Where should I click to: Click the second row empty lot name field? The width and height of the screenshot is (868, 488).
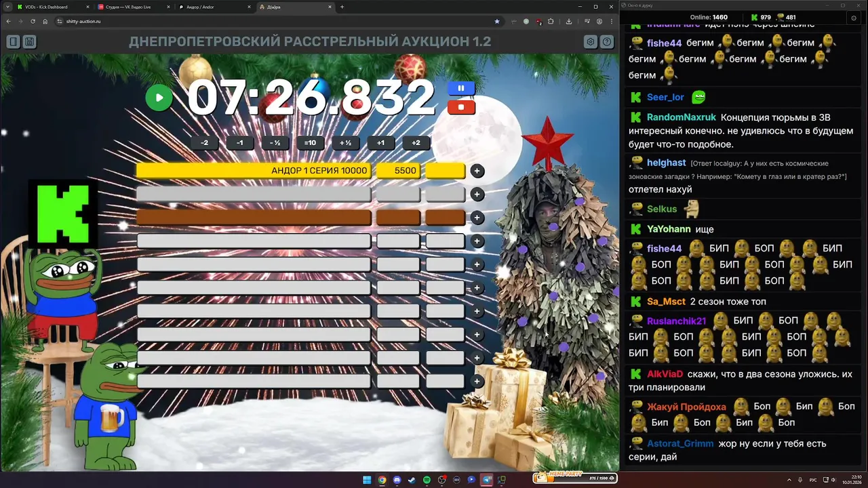pyautogui.click(x=254, y=195)
